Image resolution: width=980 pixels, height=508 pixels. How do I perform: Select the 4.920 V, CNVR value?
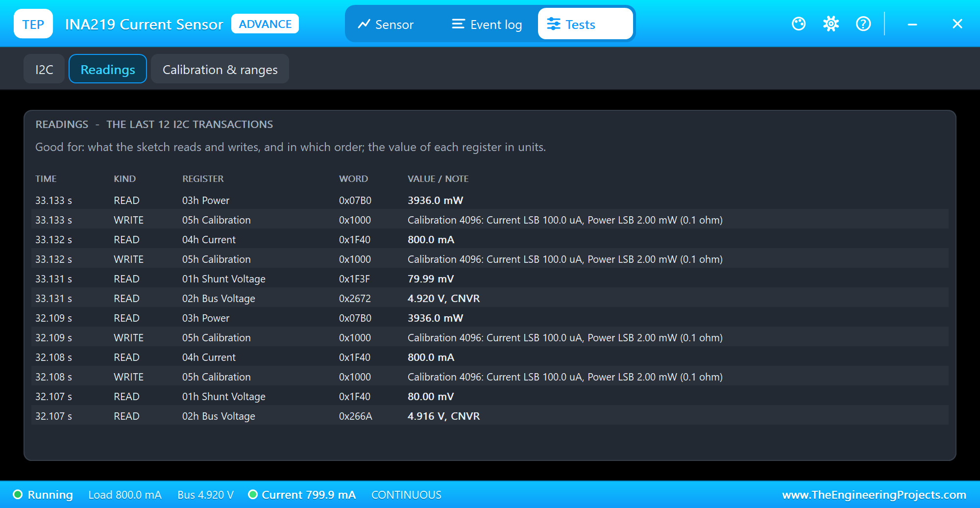(x=443, y=298)
